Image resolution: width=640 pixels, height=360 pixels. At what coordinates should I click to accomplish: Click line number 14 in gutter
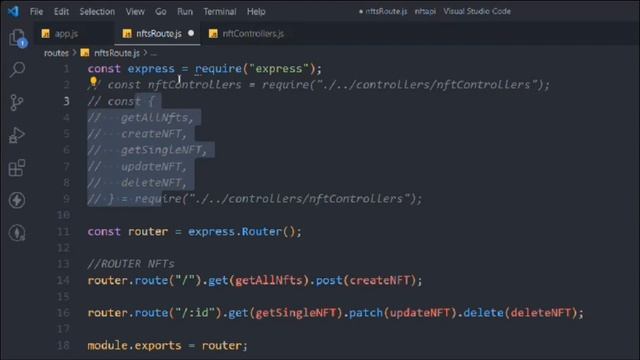[x=63, y=280]
